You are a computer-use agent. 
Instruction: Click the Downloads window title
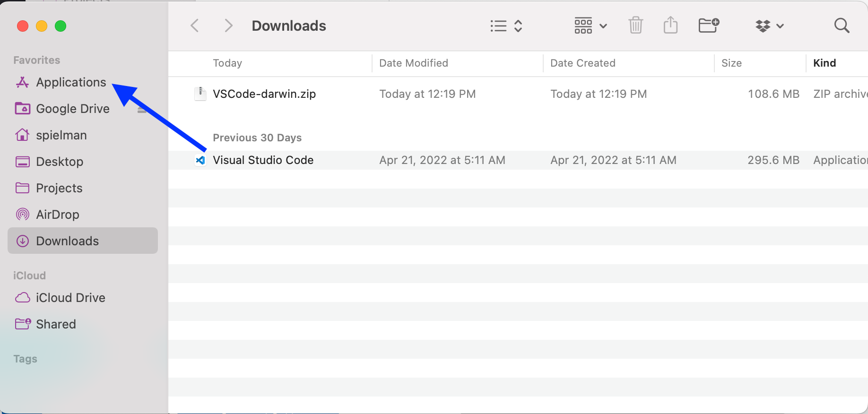pyautogui.click(x=289, y=26)
